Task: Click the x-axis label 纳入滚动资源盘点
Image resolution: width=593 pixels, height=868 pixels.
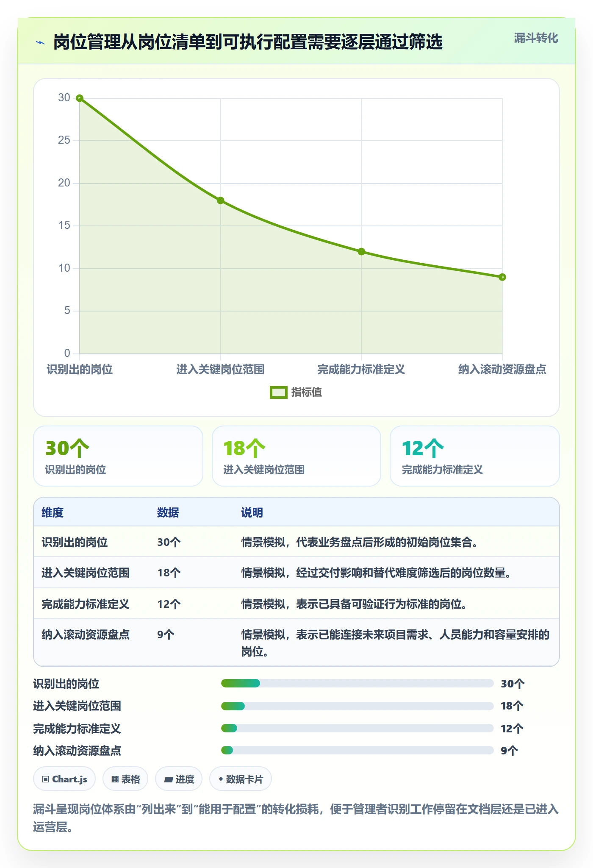Action: point(502,369)
